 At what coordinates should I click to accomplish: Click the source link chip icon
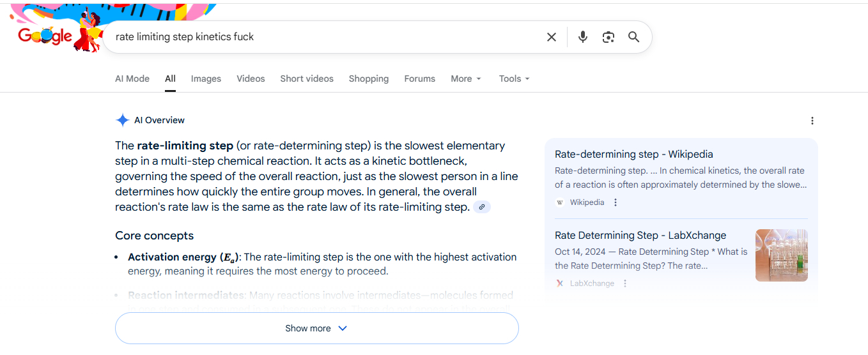[x=482, y=207]
